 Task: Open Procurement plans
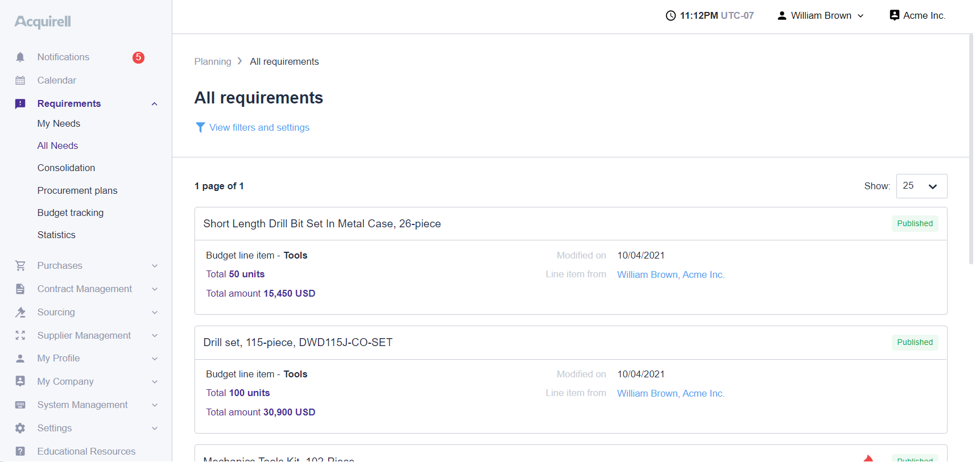tap(77, 190)
